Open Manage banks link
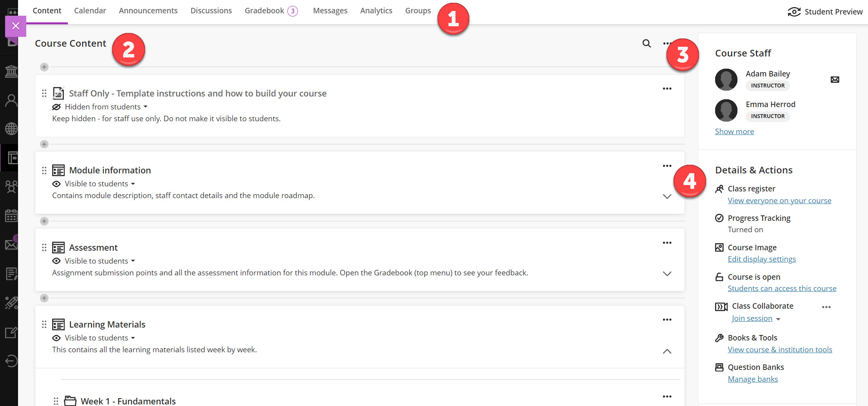Viewport: 868px width, 406px height. coord(752,379)
